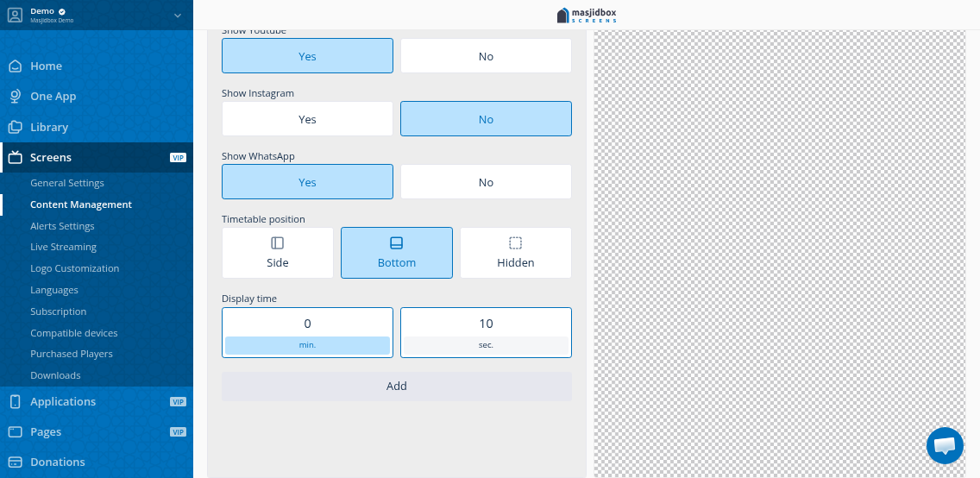Select Side timetable position
This screenshot has width=980, height=478.
(277, 253)
